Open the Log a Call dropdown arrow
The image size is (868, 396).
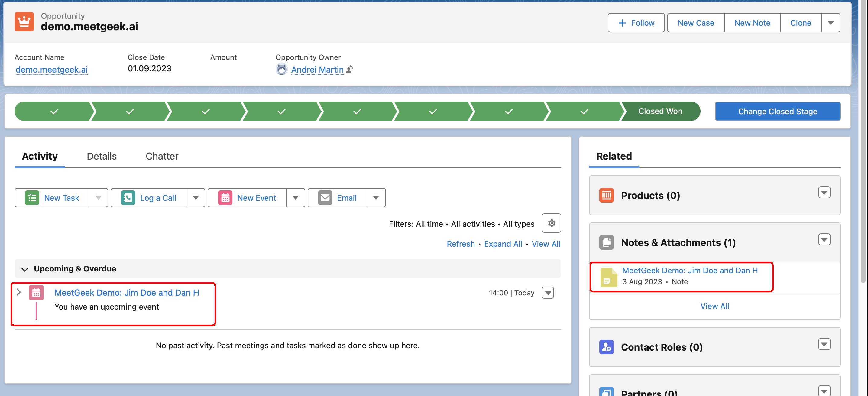tap(196, 198)
